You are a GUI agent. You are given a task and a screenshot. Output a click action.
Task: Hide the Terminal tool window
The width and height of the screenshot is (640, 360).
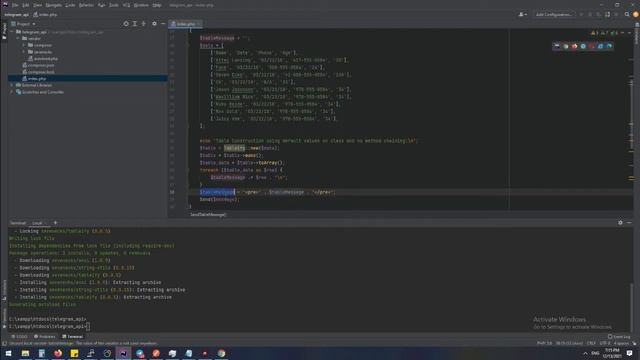click(x=629, y=222)
